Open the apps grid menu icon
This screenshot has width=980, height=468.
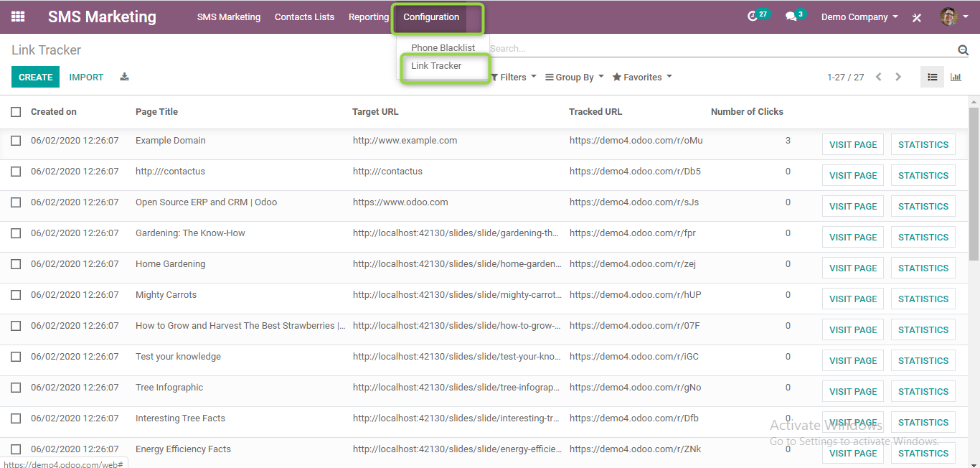pyautogui.click(x=18, y=17)
